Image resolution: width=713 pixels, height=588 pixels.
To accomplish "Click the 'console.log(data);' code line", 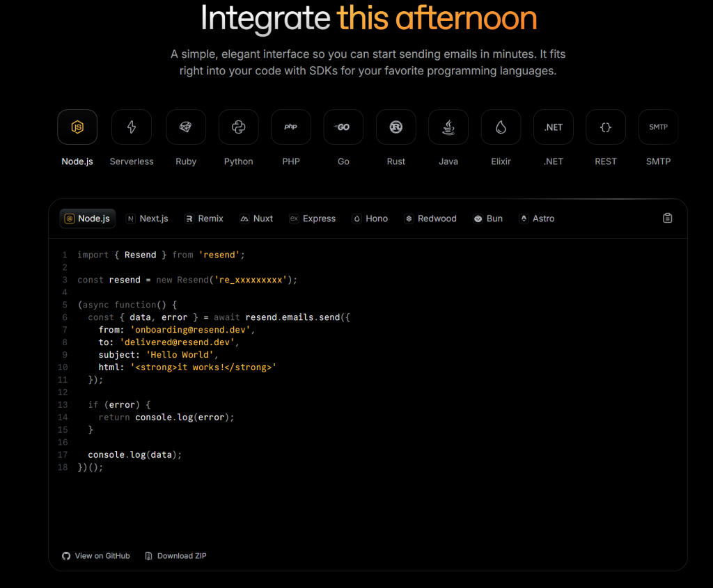I will (134, 455).
